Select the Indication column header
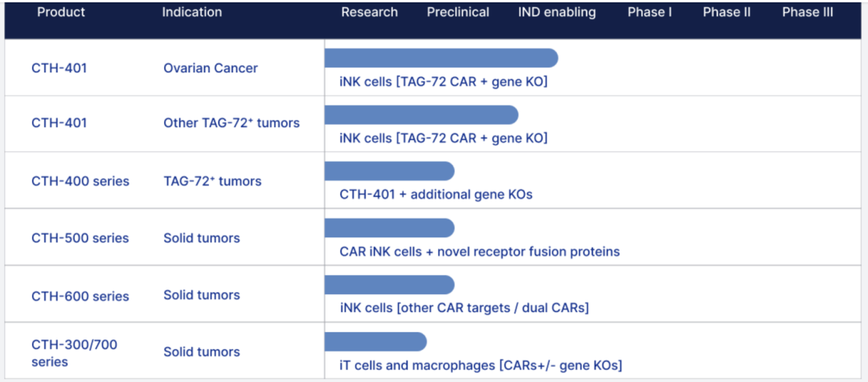868x382 pixels. tap(192, 12)
